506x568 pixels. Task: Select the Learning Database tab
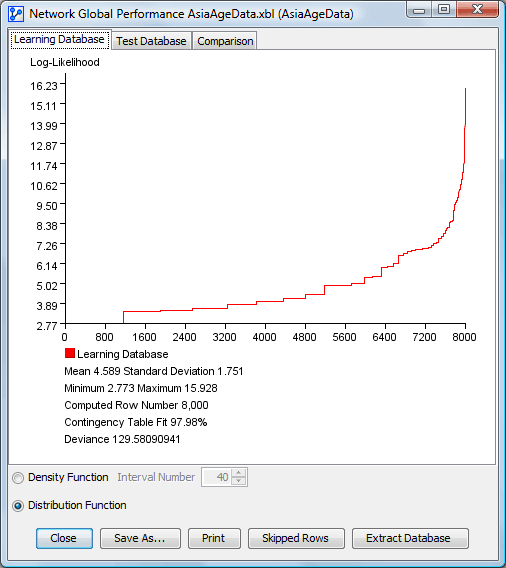59,39
